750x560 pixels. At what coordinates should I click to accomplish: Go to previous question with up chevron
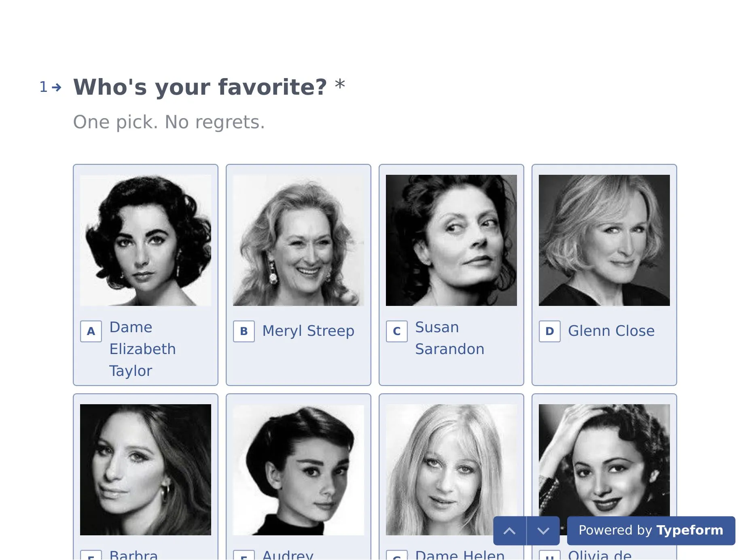click(510, 530)
